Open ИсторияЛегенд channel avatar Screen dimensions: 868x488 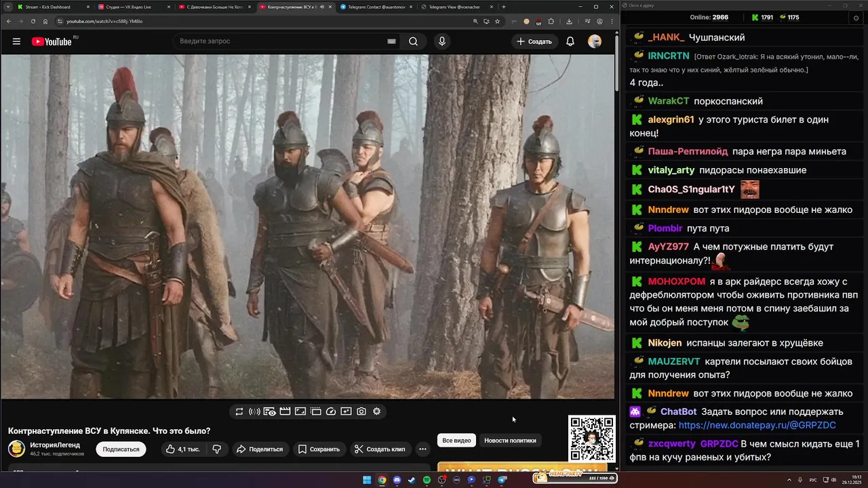(16, 449)
